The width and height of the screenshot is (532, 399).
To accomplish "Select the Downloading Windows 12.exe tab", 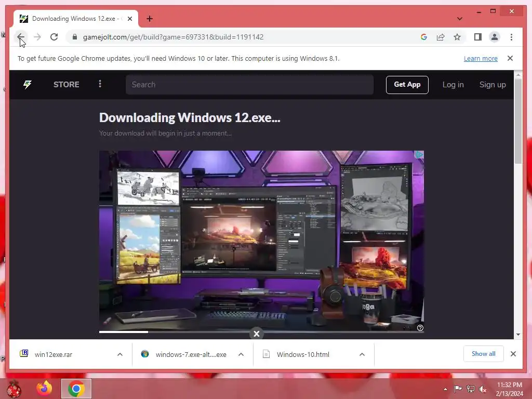I will [76, 19].
